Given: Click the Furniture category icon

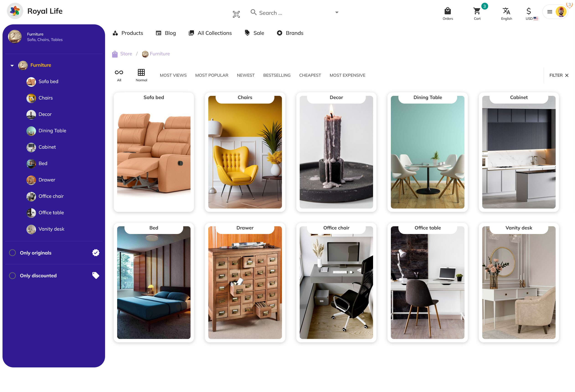Looking at the screenshot, I should tap(23, 65).
